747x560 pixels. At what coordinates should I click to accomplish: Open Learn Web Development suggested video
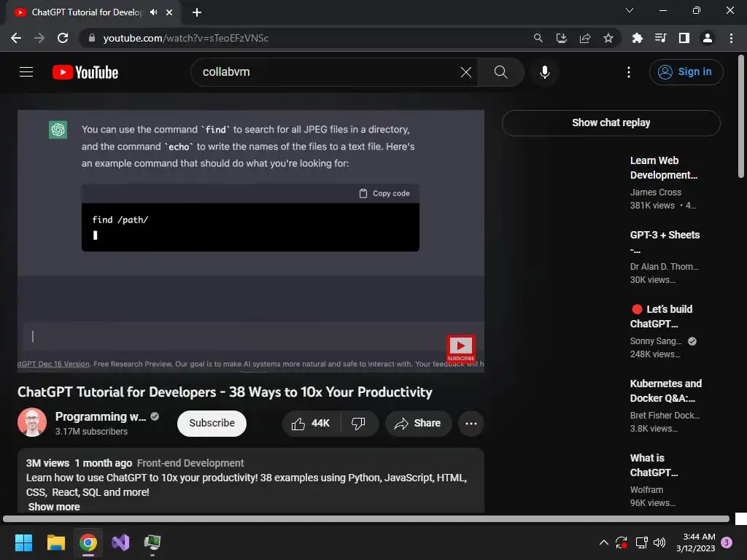[664, 168]
